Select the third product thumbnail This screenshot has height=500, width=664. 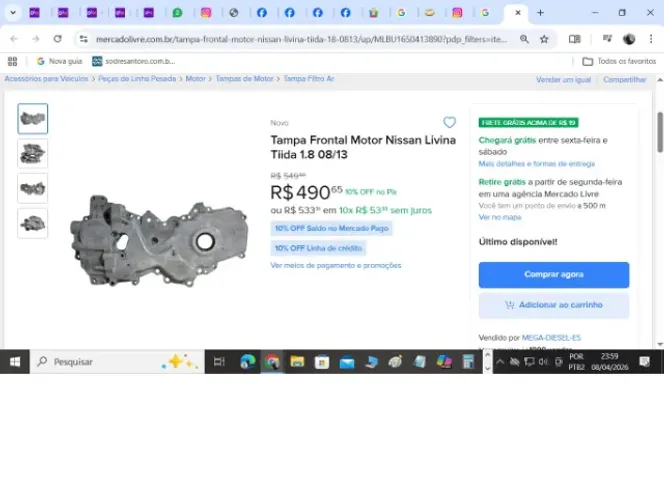tap(33, 188)
